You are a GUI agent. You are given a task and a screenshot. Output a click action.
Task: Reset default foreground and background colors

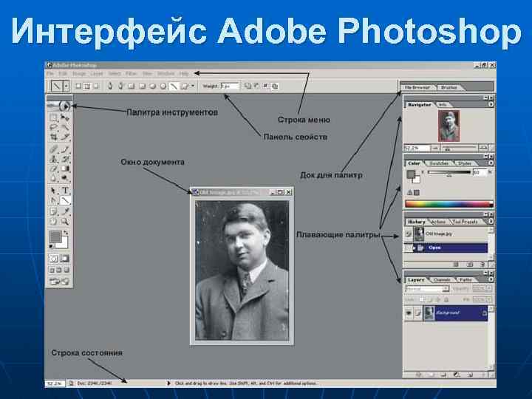(51, 246)
